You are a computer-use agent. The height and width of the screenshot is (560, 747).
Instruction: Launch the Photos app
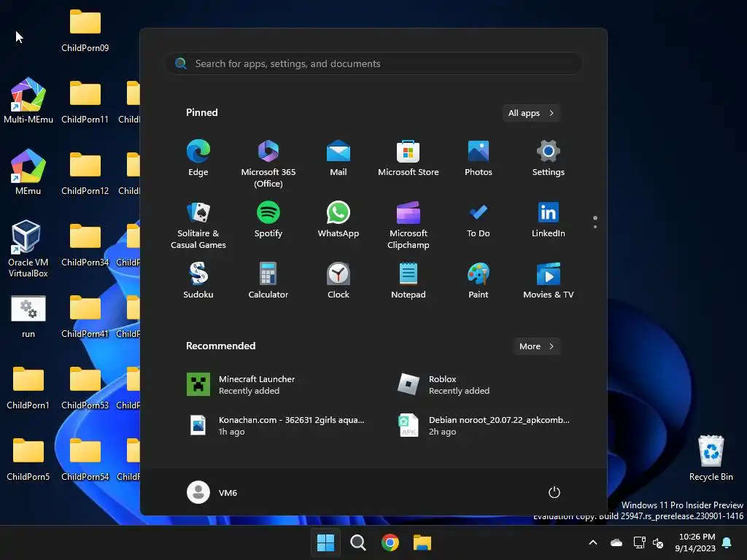coord(479,158)
